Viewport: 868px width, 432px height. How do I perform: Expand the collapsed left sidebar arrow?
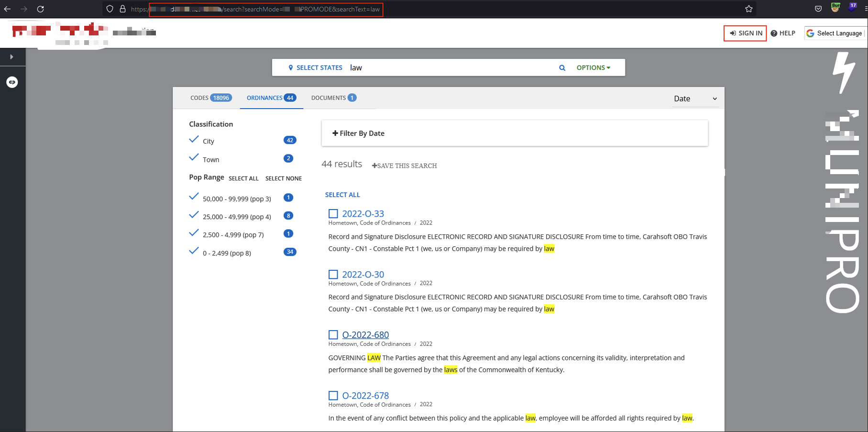(12, 57)
